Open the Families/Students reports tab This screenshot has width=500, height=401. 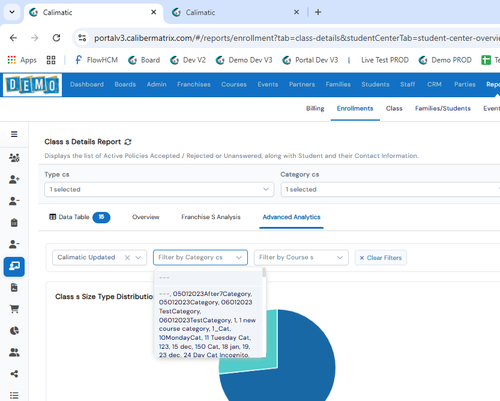(443, 108)
